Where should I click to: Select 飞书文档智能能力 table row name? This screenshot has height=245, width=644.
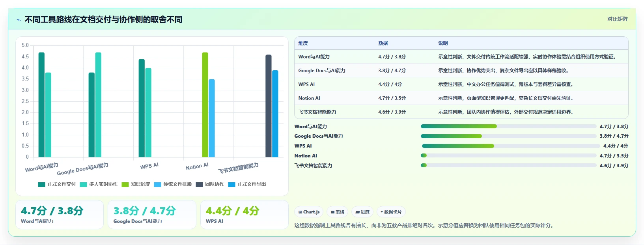317,112
